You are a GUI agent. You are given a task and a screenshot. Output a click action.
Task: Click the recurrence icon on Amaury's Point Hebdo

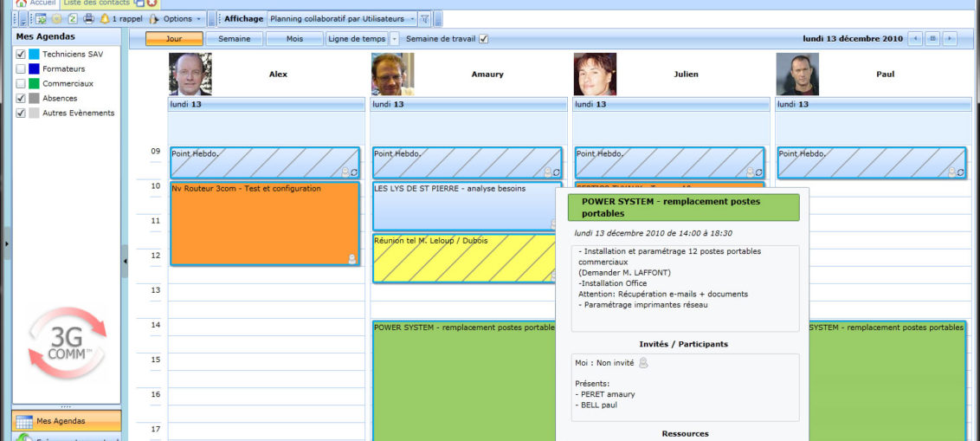pyautogui.click(x=557, y=172)
